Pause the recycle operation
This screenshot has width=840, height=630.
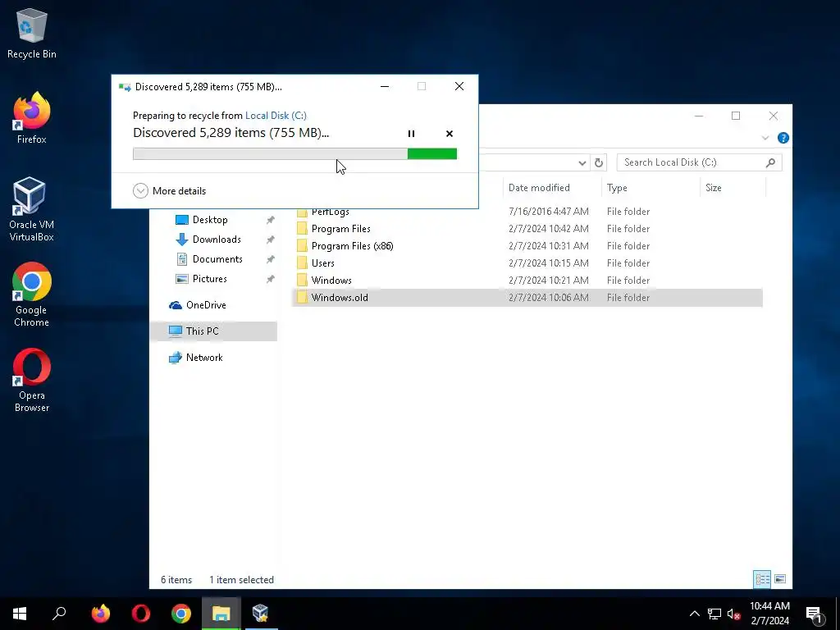click(412, 134)
